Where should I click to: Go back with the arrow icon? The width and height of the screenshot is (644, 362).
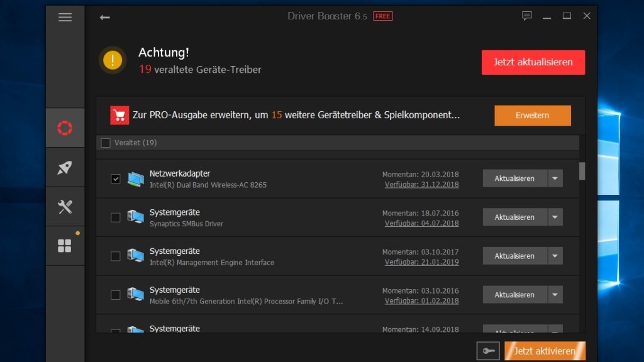coord(105,17)
